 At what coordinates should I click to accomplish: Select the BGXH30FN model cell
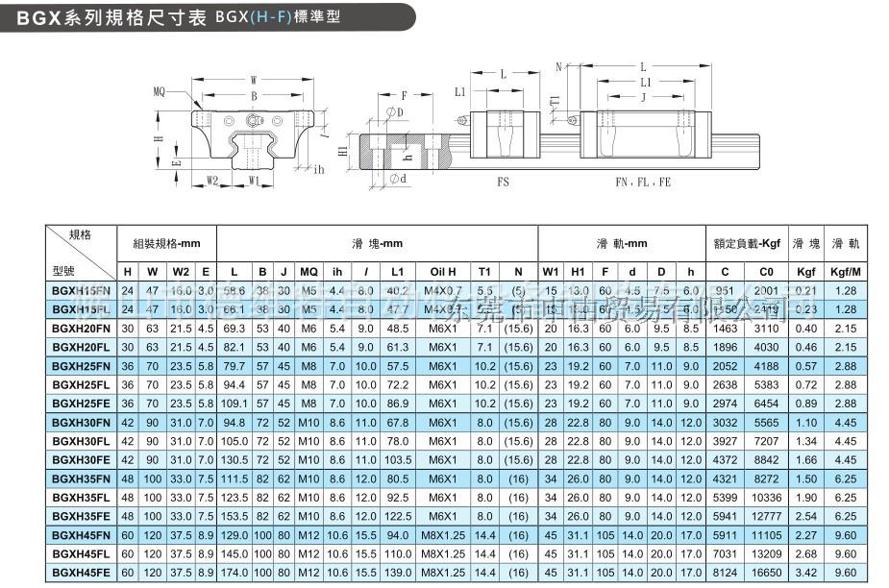[x=81, y=423]
